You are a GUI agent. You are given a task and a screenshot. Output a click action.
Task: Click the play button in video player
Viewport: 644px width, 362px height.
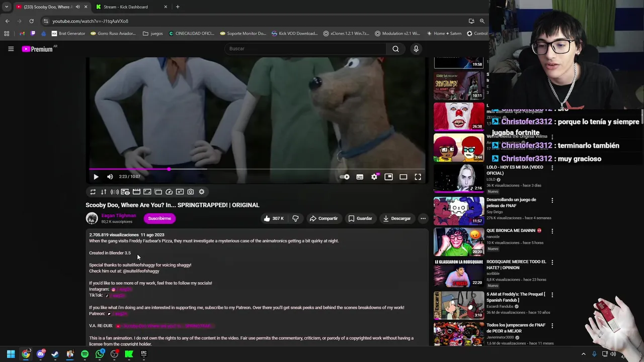tap(96, 176)
